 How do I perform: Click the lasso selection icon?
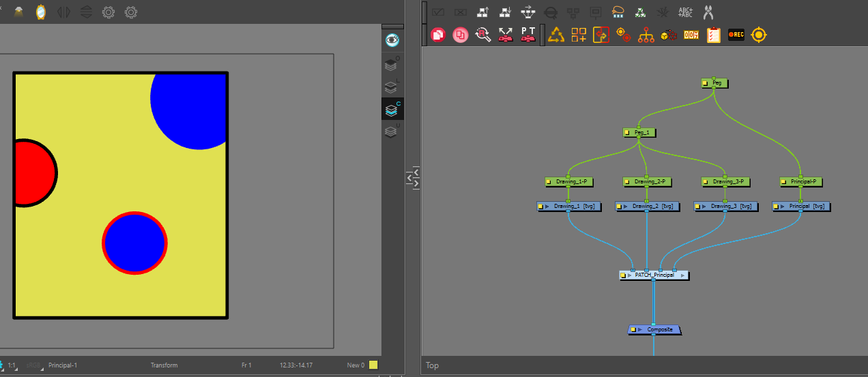618,12
